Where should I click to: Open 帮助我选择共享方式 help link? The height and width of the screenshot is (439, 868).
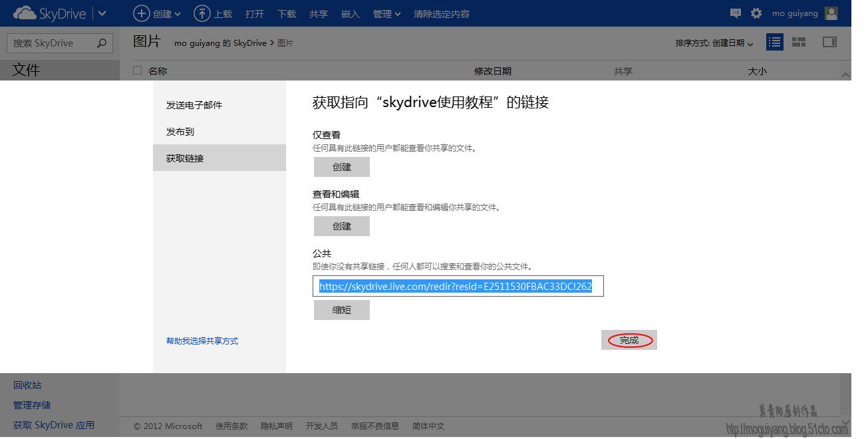click(x=202, y=341)
